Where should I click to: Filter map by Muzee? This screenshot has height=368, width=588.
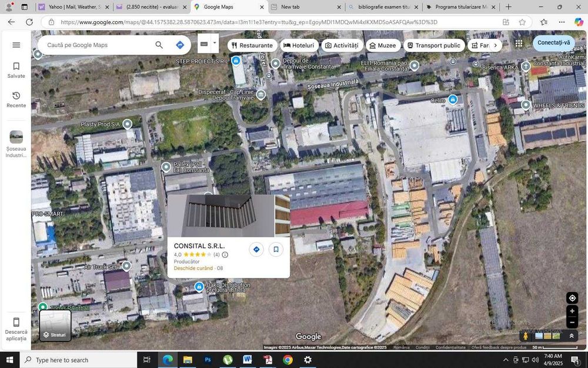pyautogui.click(x=383, y=45)
